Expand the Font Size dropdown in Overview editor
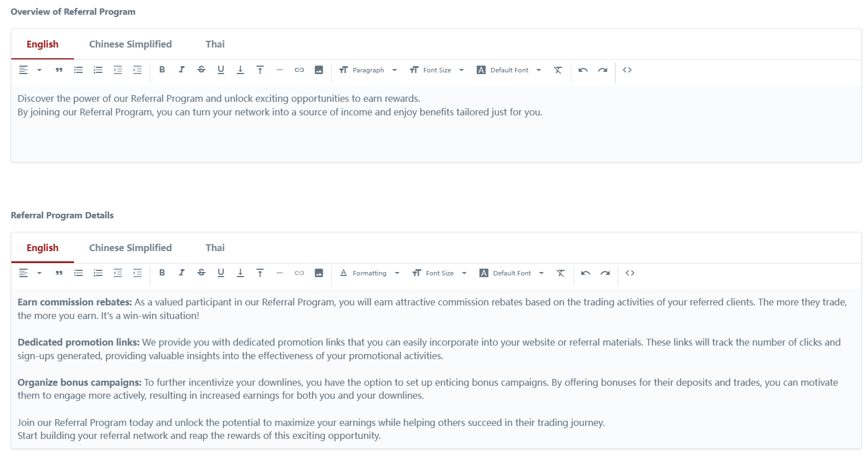 click(x=437, y=70)
